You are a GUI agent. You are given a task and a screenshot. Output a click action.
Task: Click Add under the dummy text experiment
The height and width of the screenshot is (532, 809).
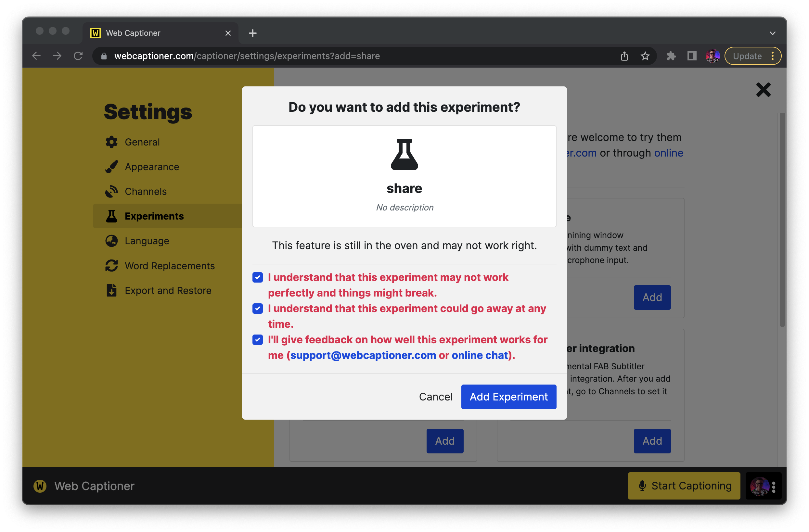pyautogui.click(x=652, y=297)
